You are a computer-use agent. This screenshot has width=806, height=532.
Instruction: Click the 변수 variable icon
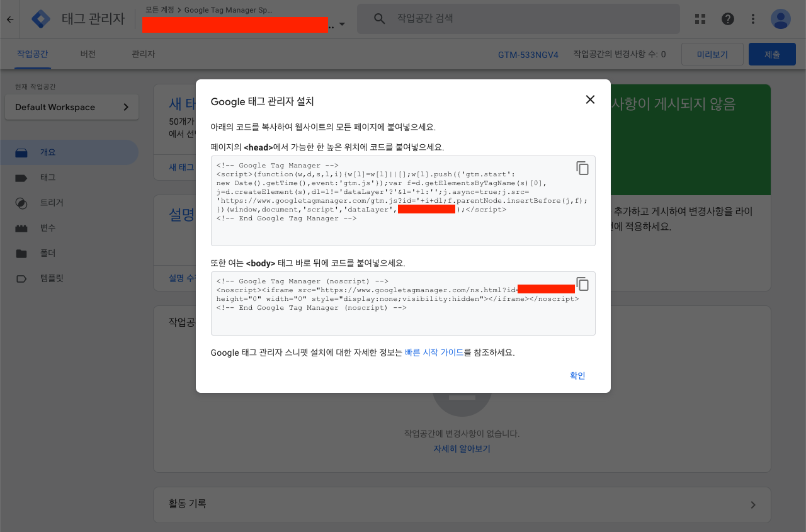click(21, 228)
